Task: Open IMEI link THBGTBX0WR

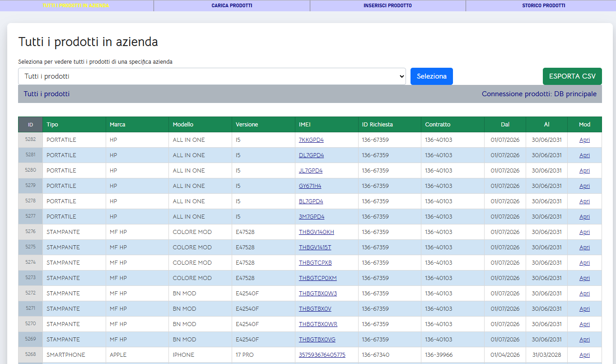Action: [x=318, y=324]
